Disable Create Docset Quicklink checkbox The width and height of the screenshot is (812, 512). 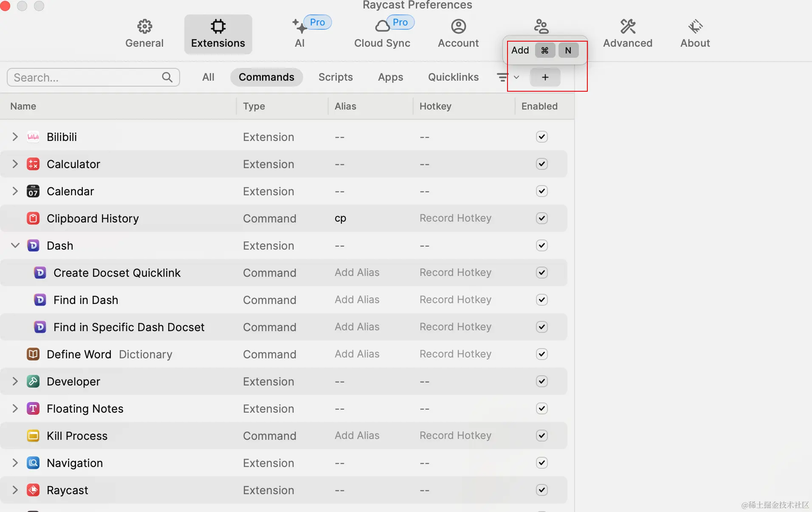coord(542,273)
